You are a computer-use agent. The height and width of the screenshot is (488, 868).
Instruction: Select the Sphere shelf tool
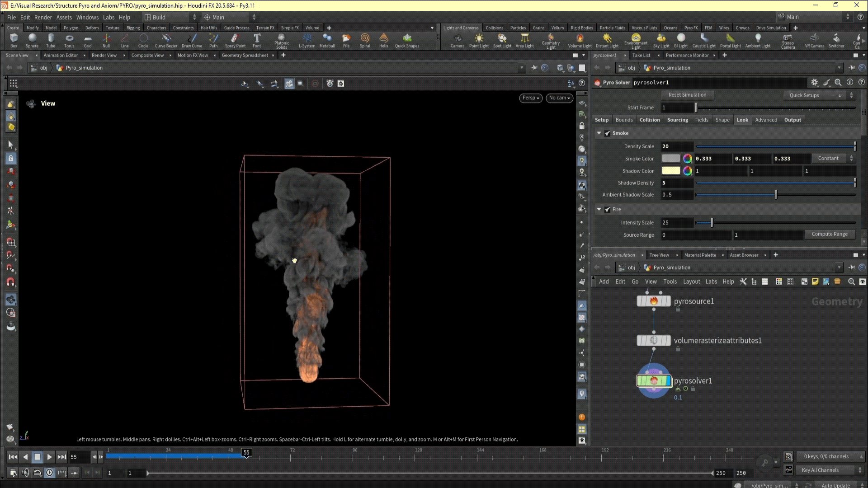32,40
